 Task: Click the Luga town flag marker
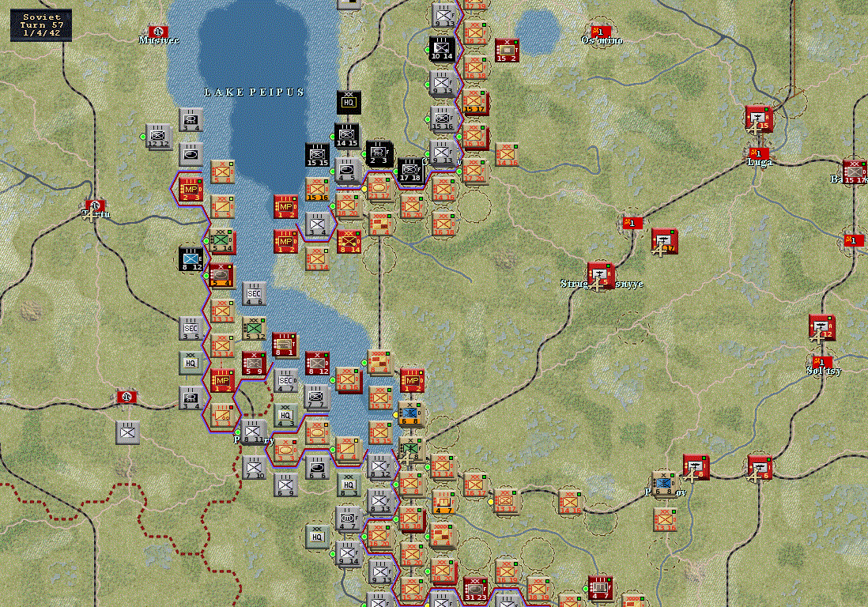tap(759, 153)
